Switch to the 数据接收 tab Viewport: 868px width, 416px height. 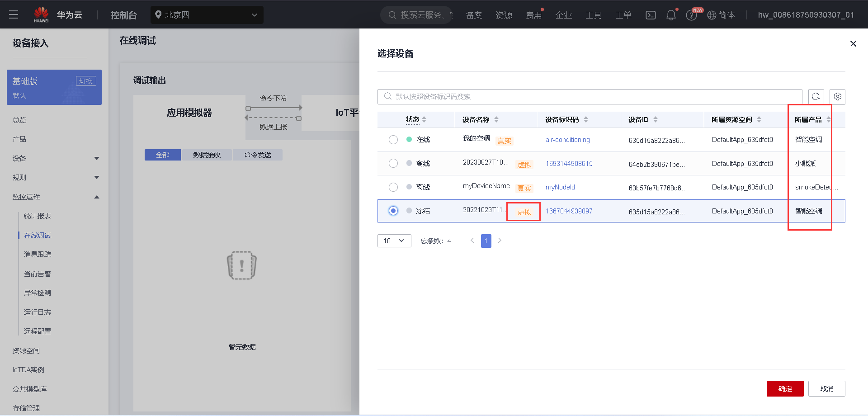(x=206, y=155)
